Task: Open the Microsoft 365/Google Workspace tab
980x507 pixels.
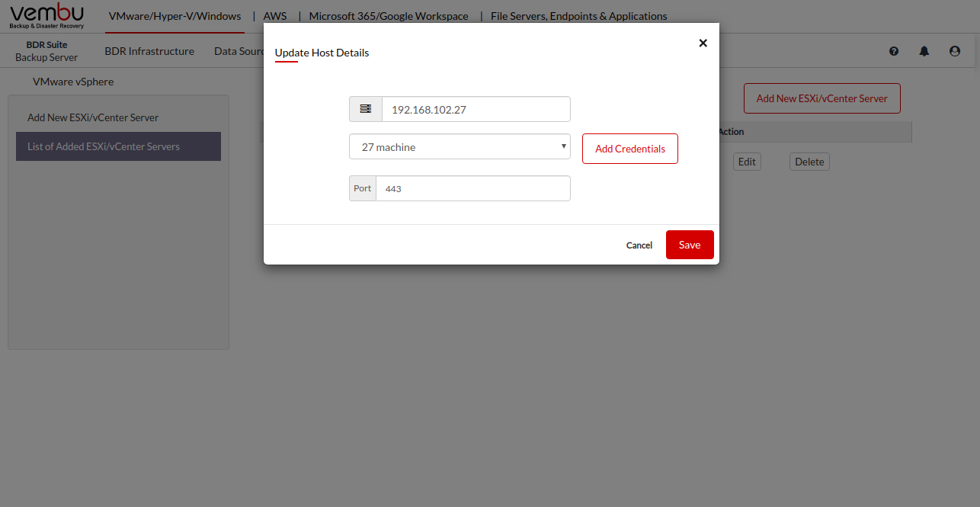Action: click(389, 16)
